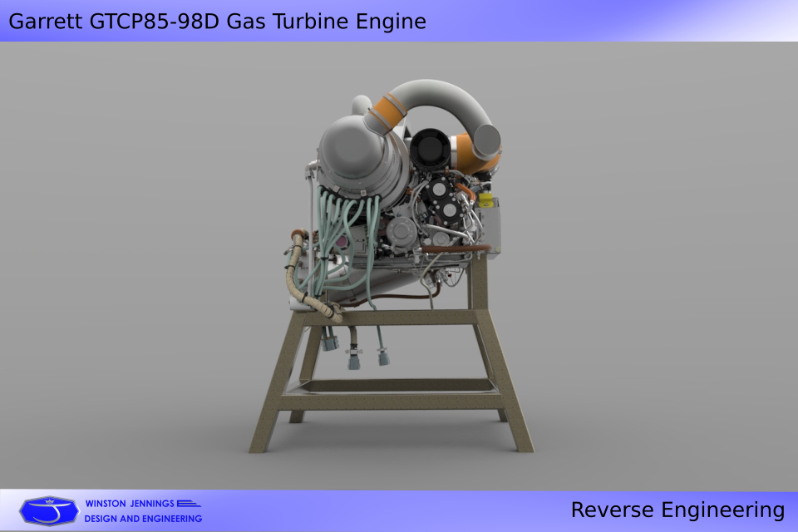798x532 pixels.
Task: Click the small ship icon beside Winston Jennings
Action: [189, 504]
